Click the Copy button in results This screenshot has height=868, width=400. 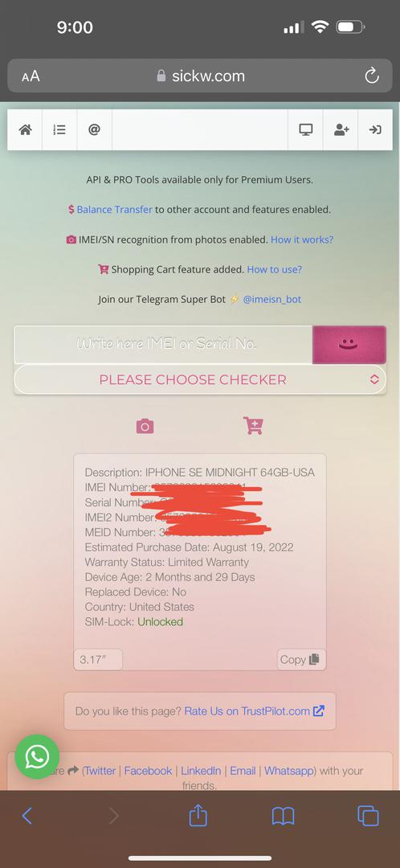point(301,659)
